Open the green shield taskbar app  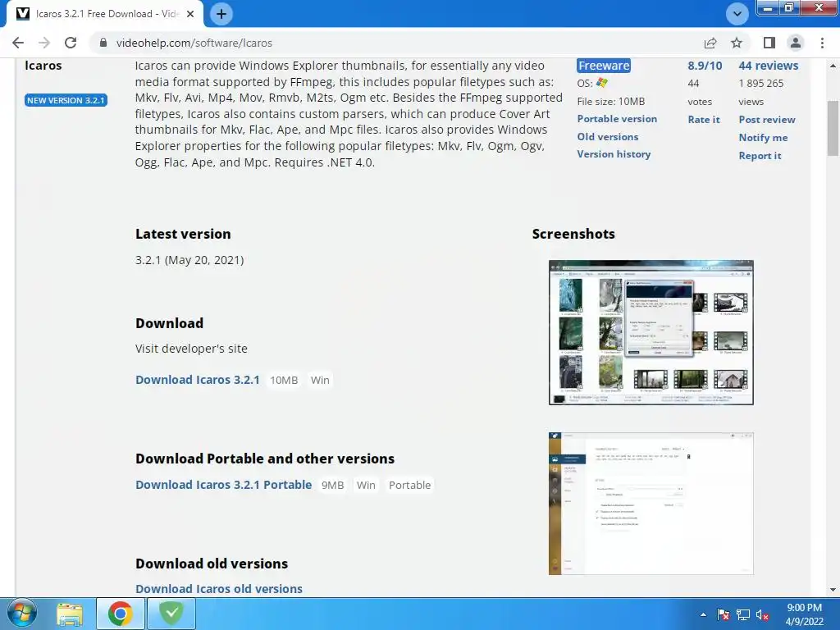click(171, 614)
